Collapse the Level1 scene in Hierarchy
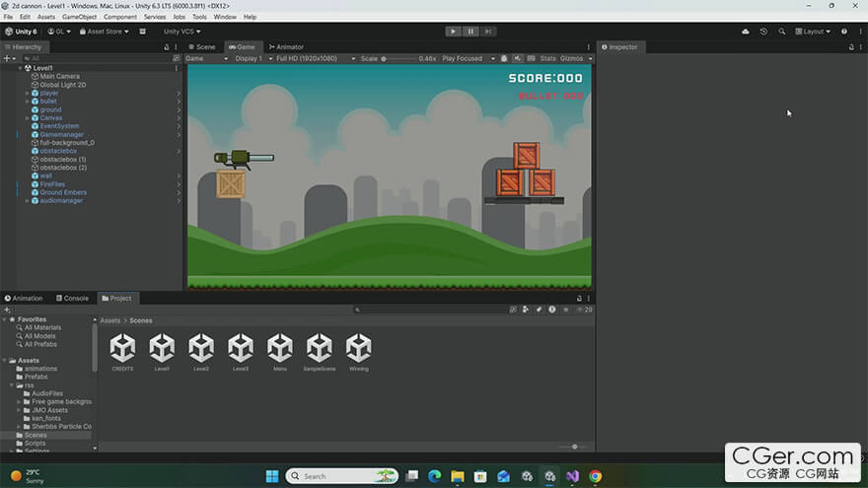868x488 pixels. (x=21, y=68)
